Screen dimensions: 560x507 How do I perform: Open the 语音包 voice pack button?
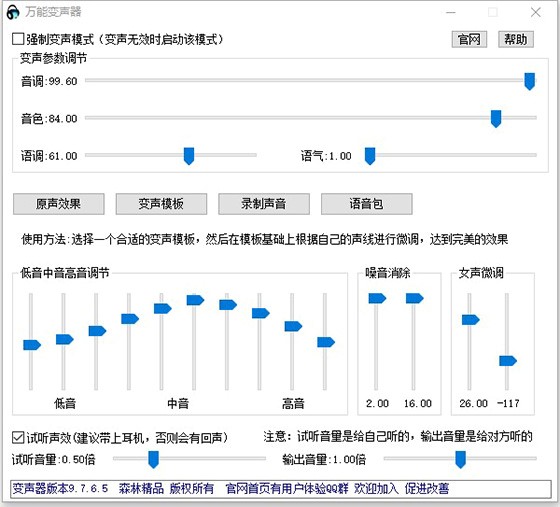click(x=366, y=204)
